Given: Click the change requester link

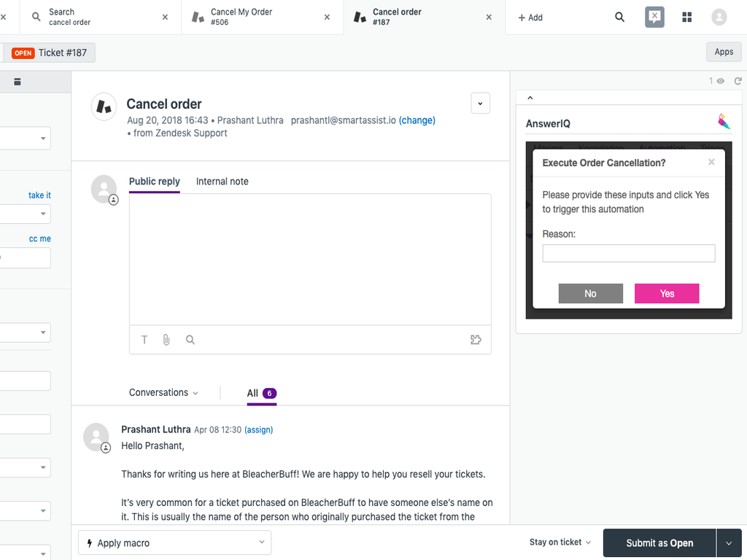Looking at the screenshot, I should [x=417, y=120].
